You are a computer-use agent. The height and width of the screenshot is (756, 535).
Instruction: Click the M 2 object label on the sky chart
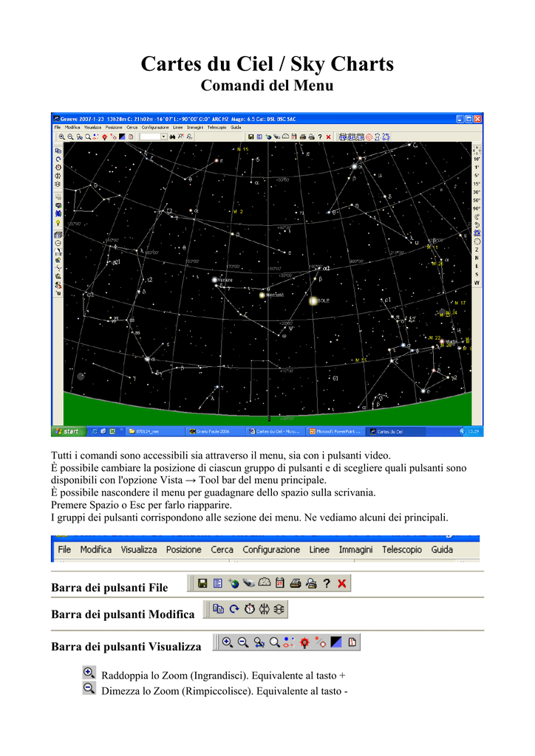click(x=239, y=212)
